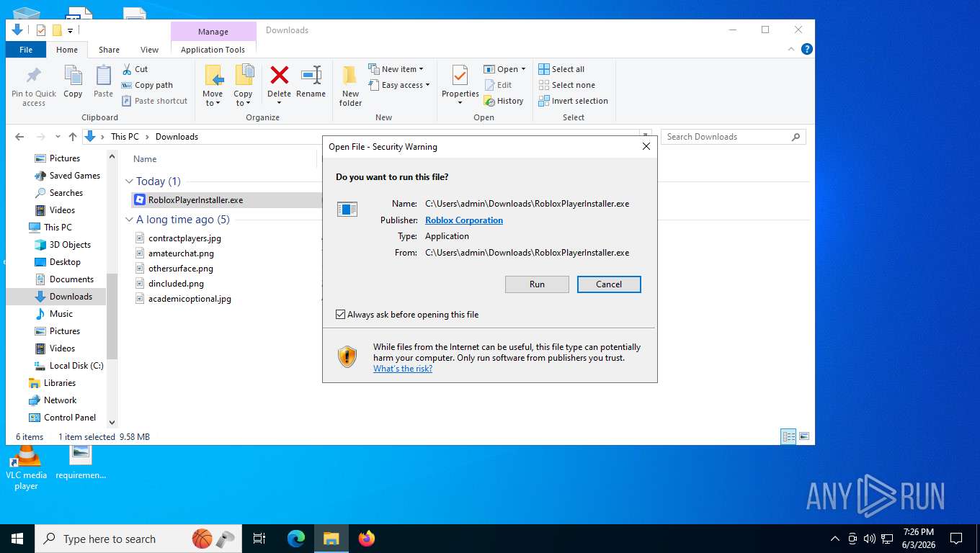Switch to details view layout icon

pos(789,436)
